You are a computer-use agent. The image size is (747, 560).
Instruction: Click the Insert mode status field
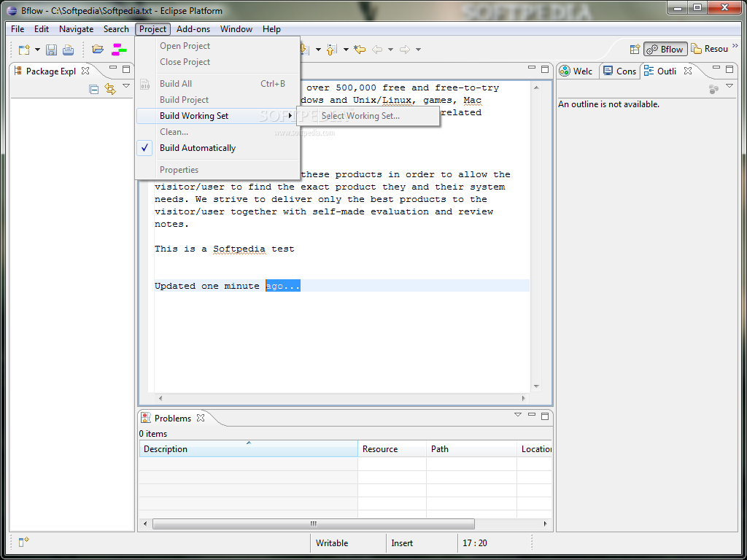tap(421, 542)
